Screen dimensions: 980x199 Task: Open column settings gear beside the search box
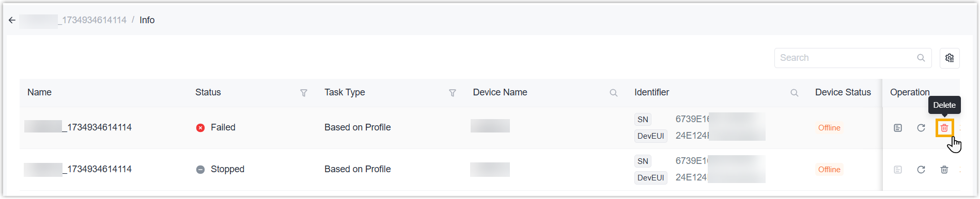(x=950, y=58)
